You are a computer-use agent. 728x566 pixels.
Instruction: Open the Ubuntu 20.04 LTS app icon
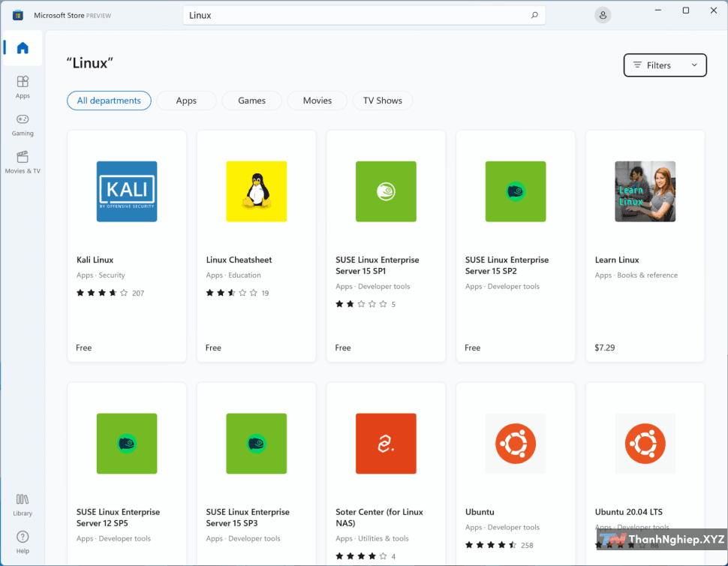pos(645,444)
